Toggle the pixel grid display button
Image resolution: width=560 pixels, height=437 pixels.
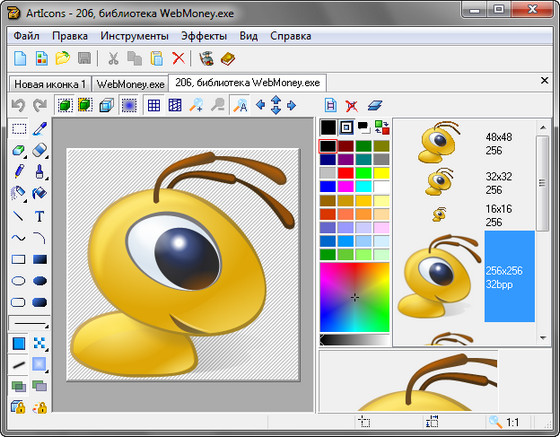pos(154,106)
